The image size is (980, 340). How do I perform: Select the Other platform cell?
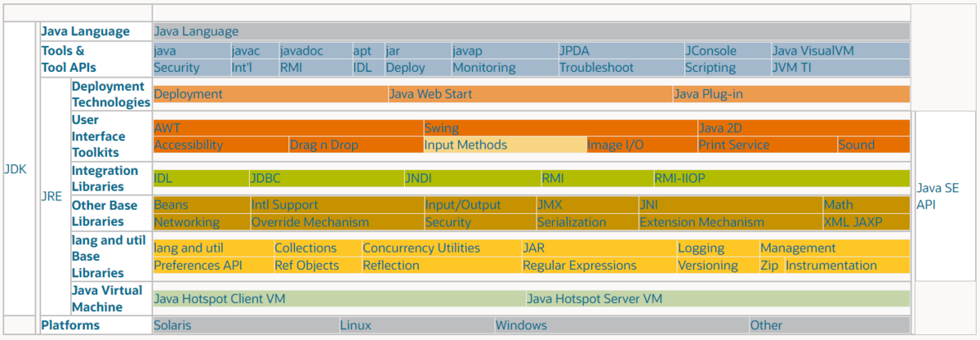click(x=830, y=324)
